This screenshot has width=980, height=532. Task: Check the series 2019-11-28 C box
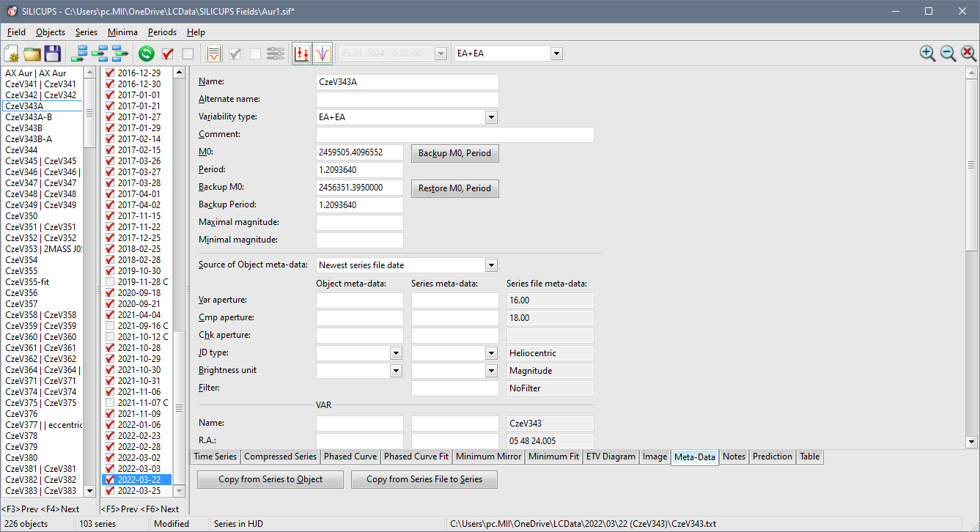[x=110, y=282]
